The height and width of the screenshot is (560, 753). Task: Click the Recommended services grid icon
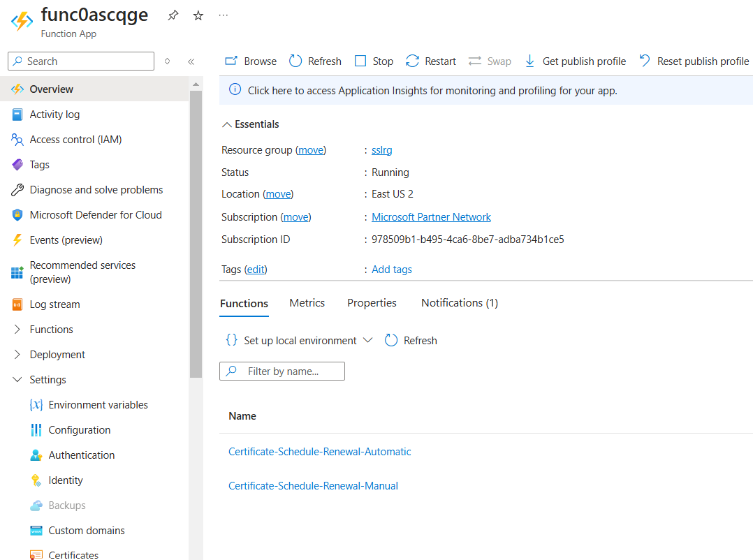pyautogui.click(x=17, y=272)
